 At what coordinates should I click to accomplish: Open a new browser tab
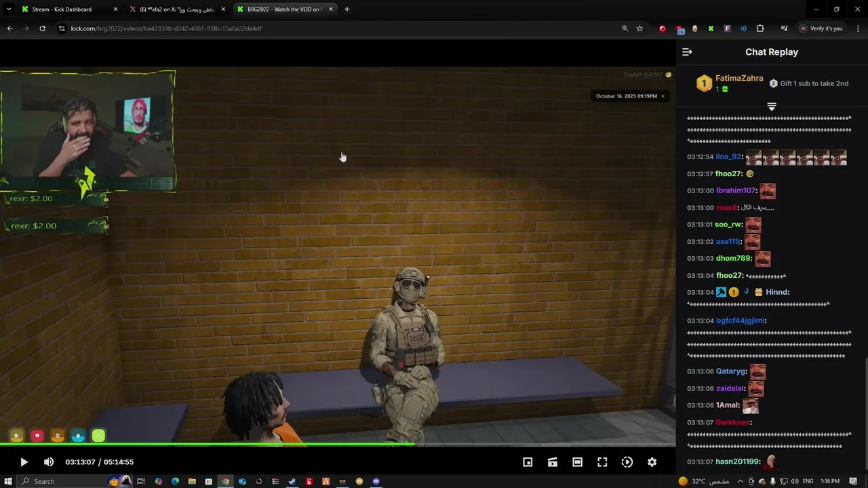pyautogui.click(x=347, y=9)
